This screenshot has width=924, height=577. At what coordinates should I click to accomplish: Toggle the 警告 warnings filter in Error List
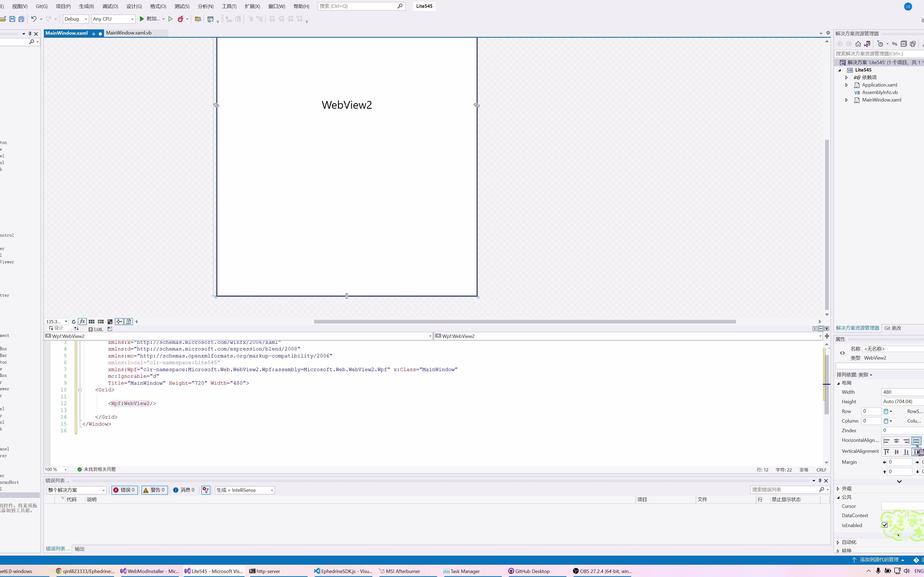click(x=154, y=490)
